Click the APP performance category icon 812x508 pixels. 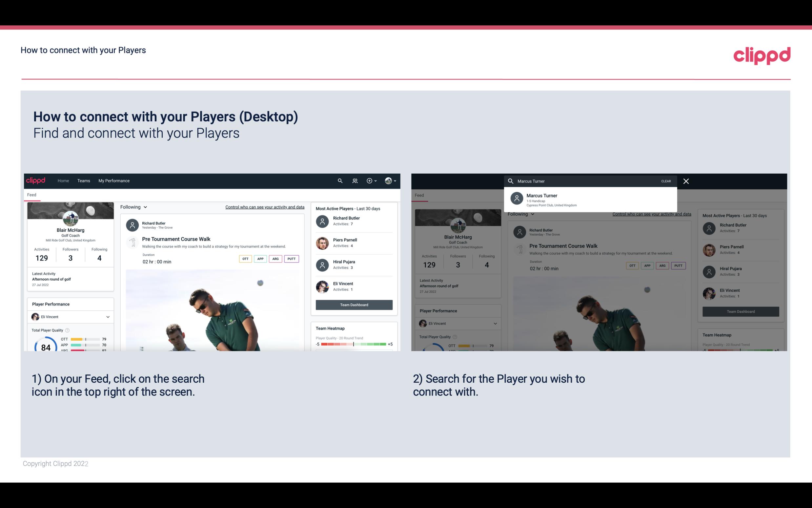click(259, 259)
